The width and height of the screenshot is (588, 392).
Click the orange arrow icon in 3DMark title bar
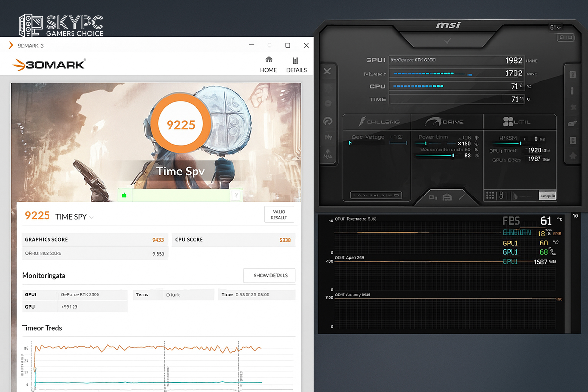tap(11, 46)
